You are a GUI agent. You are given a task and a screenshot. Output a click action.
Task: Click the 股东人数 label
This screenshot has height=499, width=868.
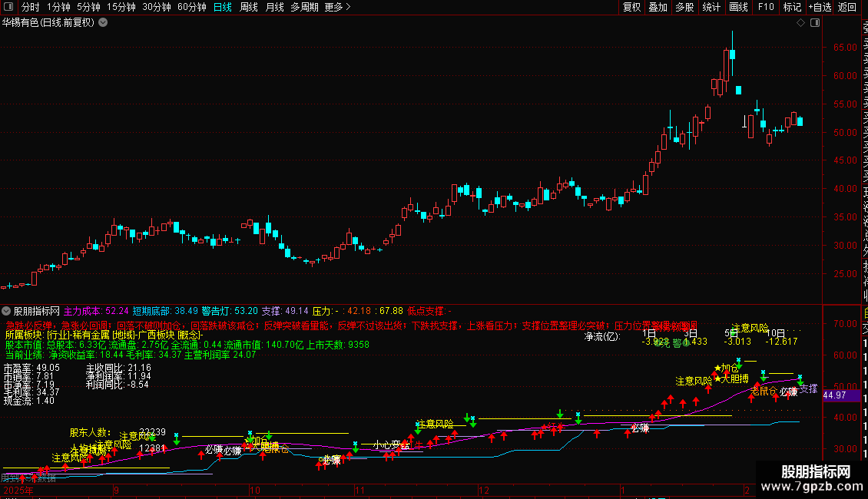click(90, 433)
